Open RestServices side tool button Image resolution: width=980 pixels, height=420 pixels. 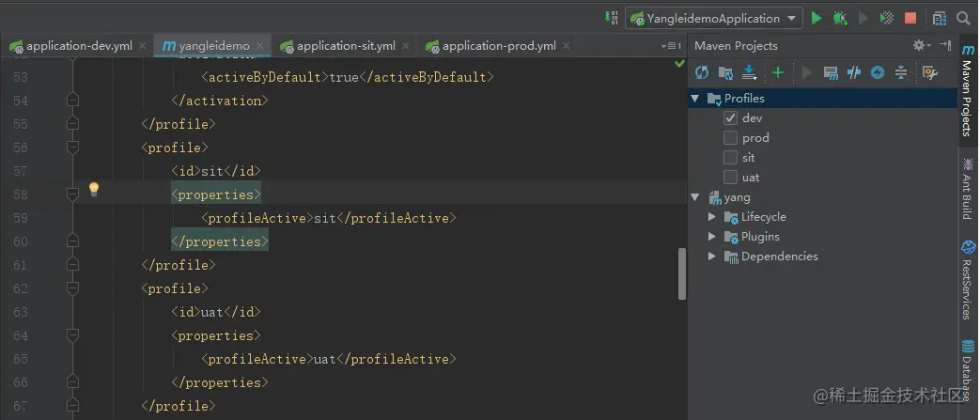pyautogui.click(x=968, y=279)
